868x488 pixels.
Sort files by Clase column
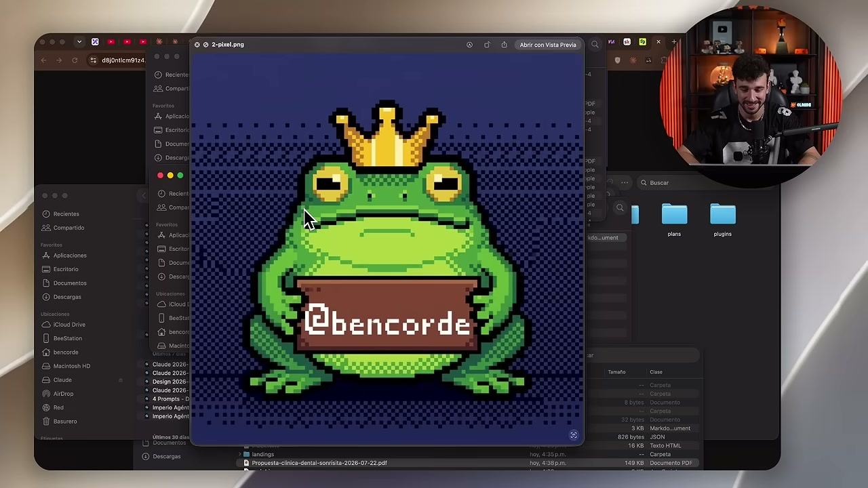point(656,372)
